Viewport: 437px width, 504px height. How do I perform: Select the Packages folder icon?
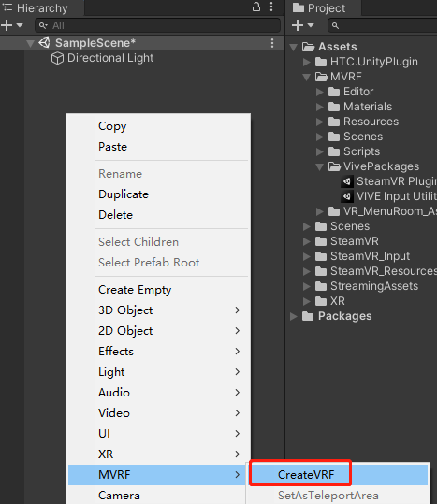click(308, 316)
